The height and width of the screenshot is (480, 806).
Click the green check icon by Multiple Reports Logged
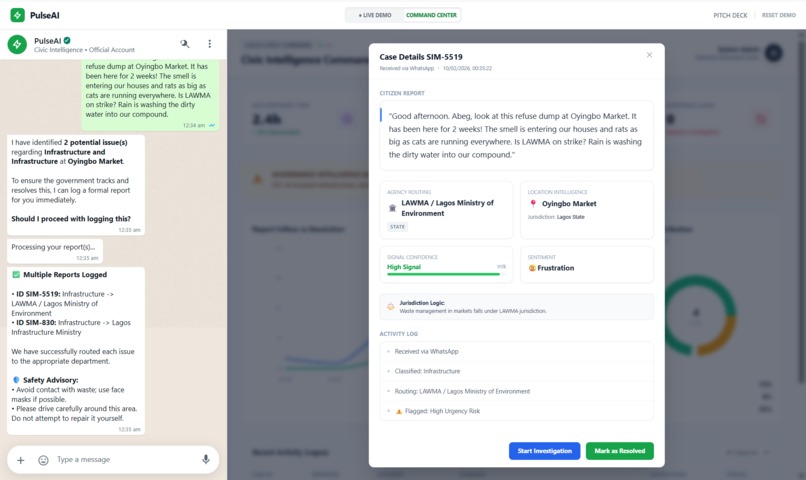16,274
